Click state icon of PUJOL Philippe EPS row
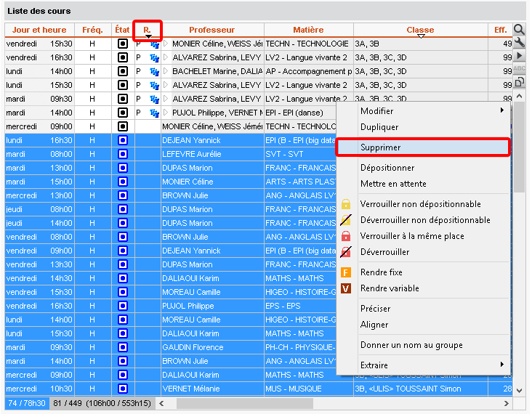This screenshot has width=532, height=414. click(123, 306)
